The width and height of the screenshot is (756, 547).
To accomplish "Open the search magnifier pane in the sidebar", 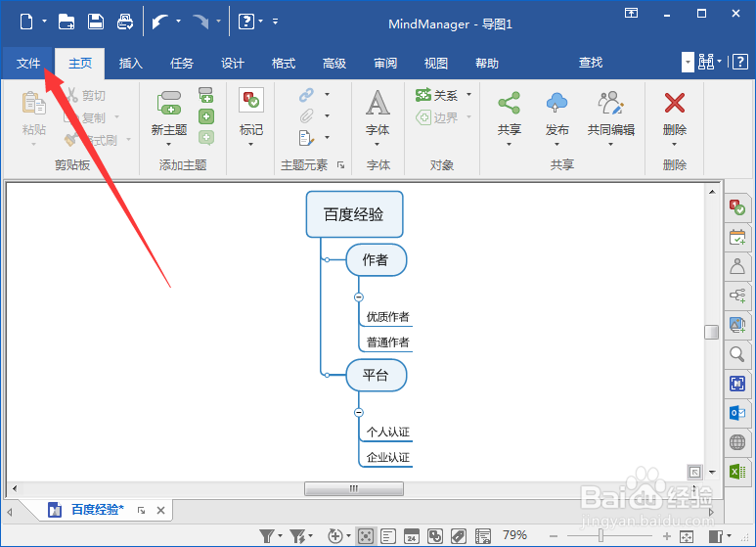I will click(x=736, y=354).
